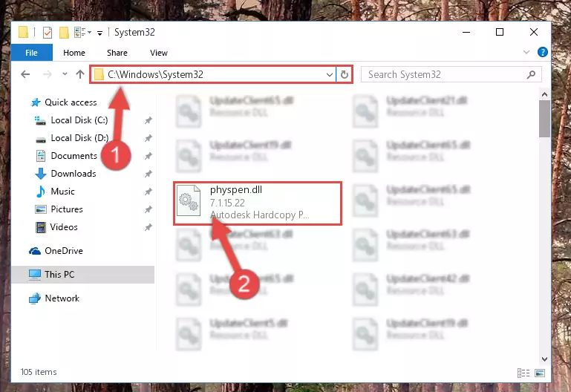Click the Properties icon in quick access toolbar
The width and height of the screenshot is (571, 392).
click(48, 33)
